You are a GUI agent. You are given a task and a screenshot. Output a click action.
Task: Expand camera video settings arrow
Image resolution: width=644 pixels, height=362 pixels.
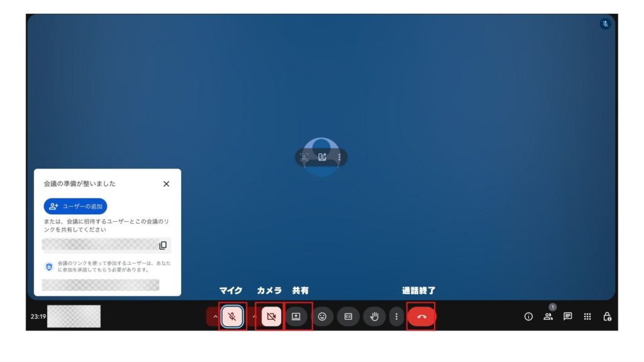coord(254,317)
